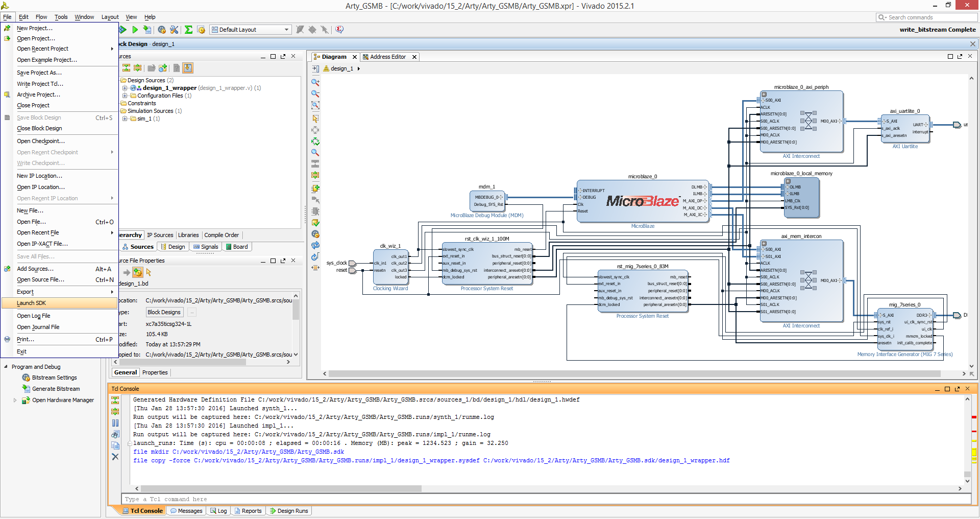
Task: Click the Validate Design checkmark icon in Diagram toolbar
Action: click(315, 223)
